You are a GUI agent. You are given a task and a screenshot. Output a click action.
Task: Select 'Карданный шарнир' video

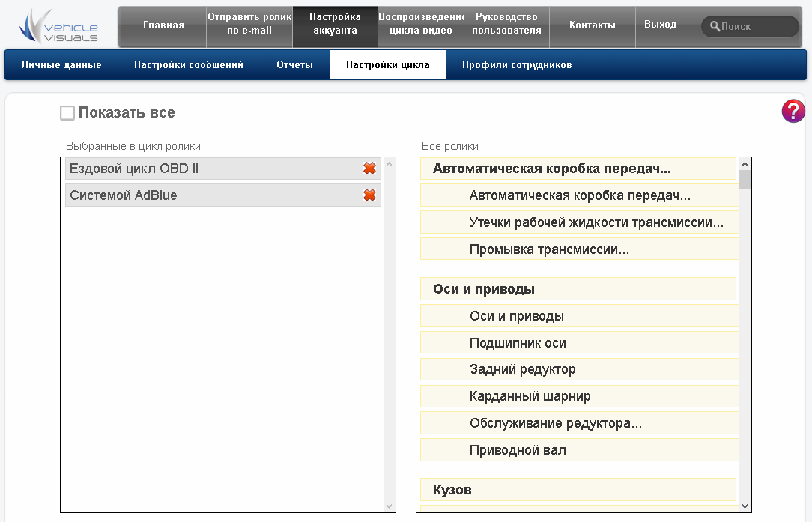coord(579,396)
